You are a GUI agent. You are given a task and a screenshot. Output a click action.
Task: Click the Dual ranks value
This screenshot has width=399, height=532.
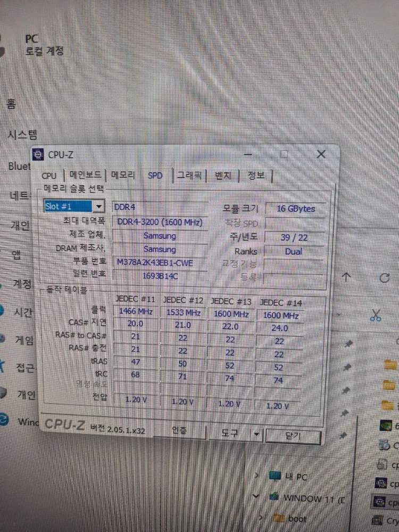[294, 252]
